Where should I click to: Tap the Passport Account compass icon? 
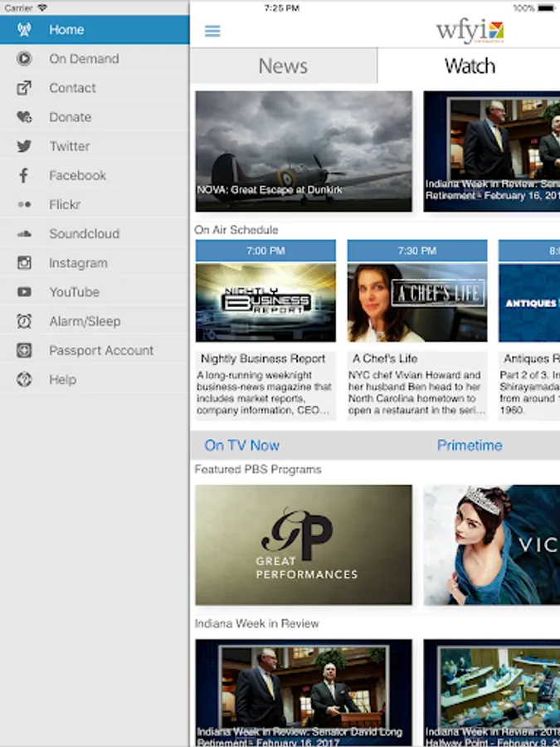tap(24, 350)
